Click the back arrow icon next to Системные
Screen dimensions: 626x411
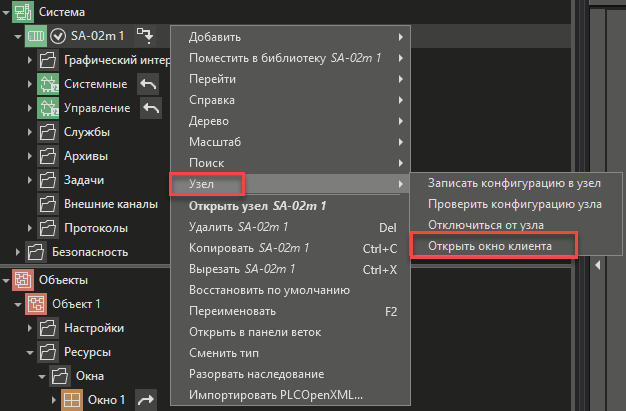pos(148,84)
